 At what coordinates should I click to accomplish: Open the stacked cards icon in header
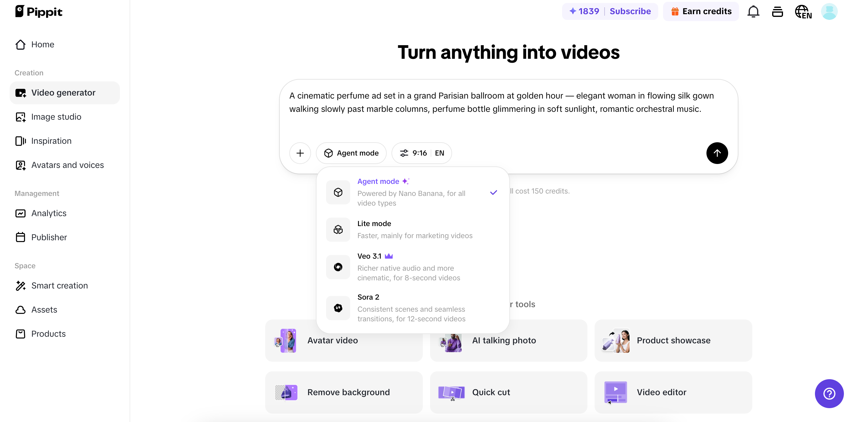tap(777, 11)
